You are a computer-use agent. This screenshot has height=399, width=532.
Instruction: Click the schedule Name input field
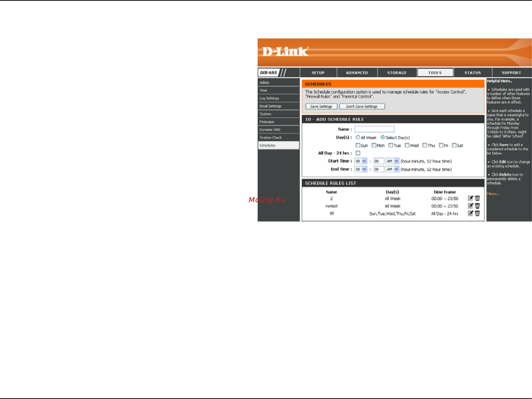pos(374,129)
